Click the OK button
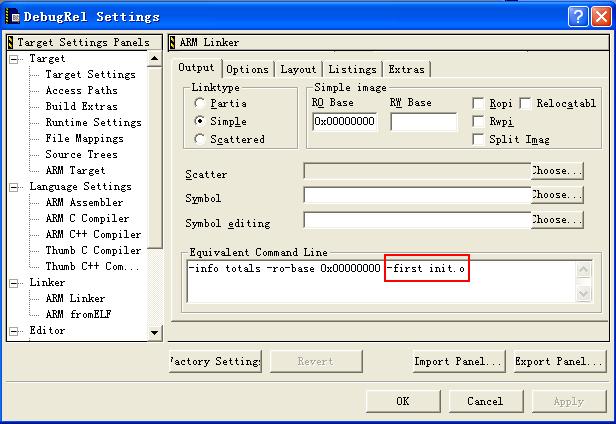This screenshot has height=424, width=616. (x=403, y=401)
